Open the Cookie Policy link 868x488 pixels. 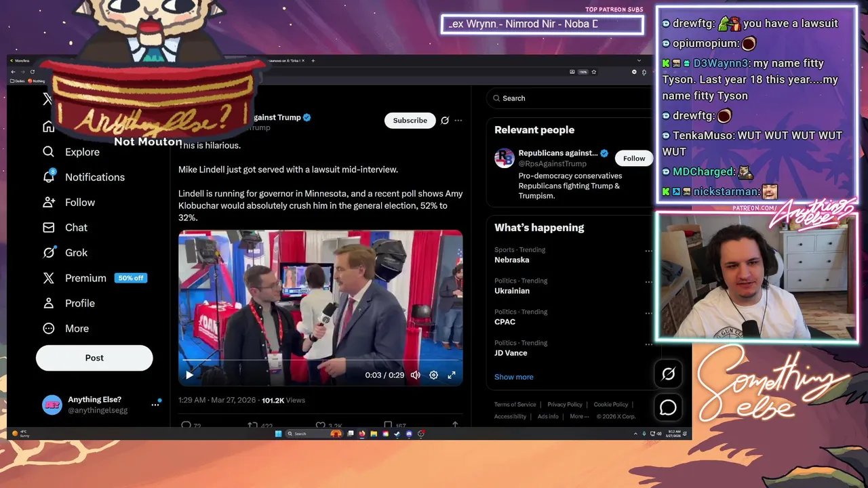(611, 405)
